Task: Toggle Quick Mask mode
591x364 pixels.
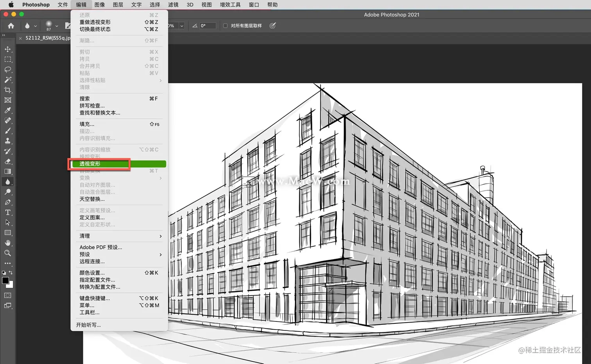Action: point(8,295)
